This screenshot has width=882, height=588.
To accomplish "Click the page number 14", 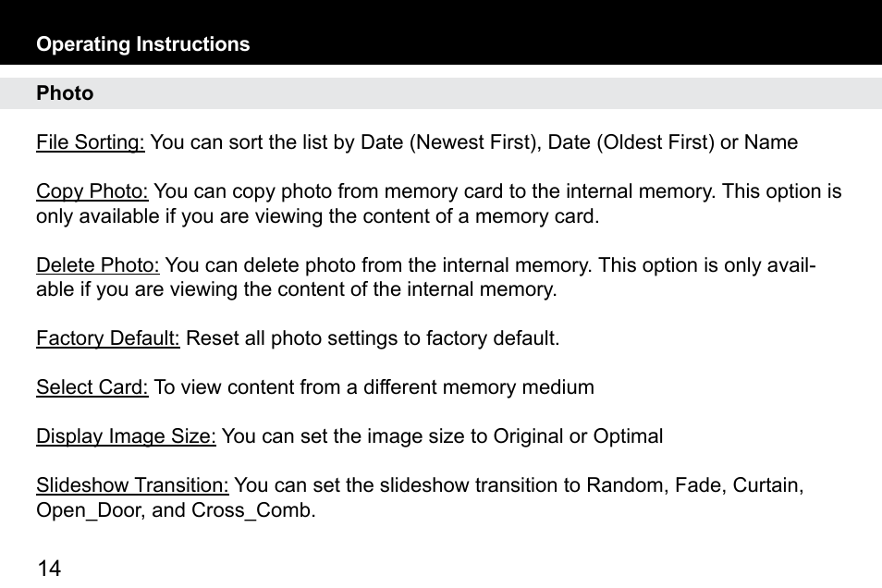I will click(x=49, y=569).
